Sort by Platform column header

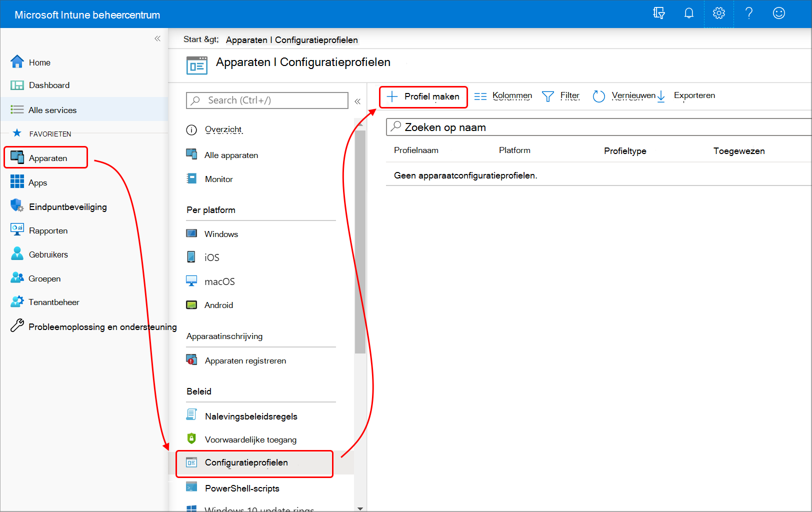(x=514, y=150)
